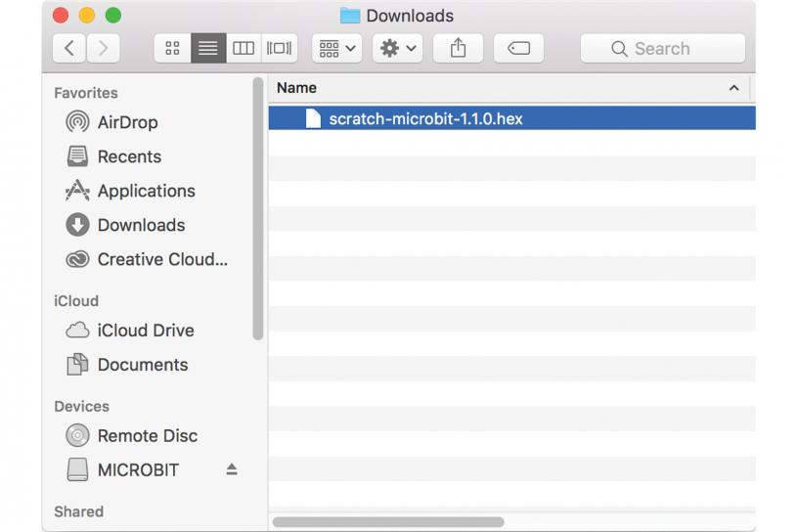The width and height of the screenshot is (798, 532).
Task: Click the Devices section heading
Action: (x=81, y=406)
